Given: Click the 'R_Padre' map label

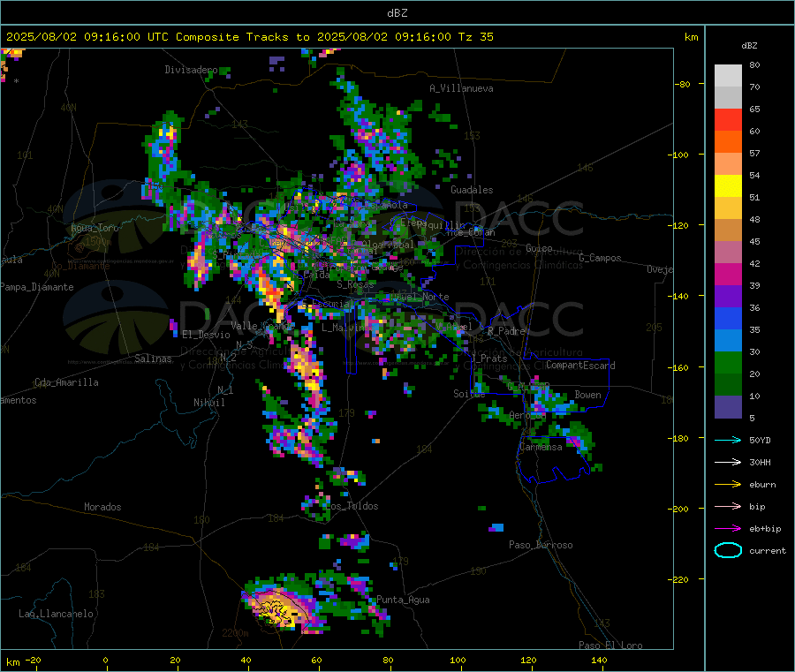Looking at the screenshot, I should [506, 331].
